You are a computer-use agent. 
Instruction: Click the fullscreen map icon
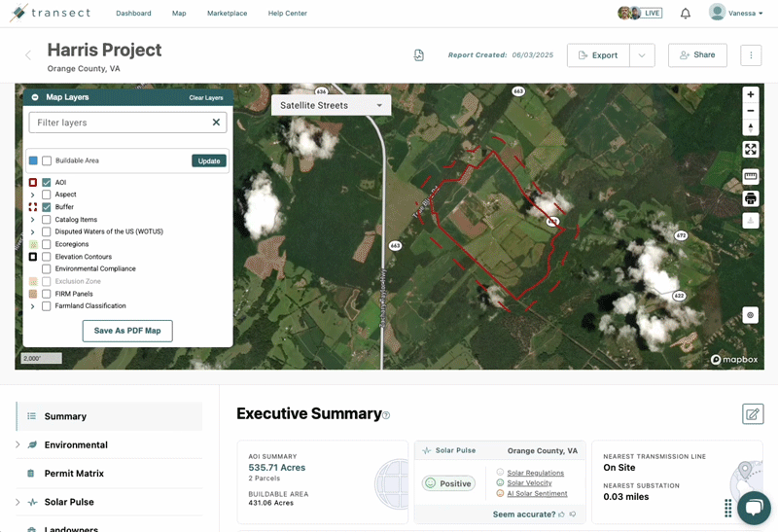pyautogui.click(x=750, y=149)
